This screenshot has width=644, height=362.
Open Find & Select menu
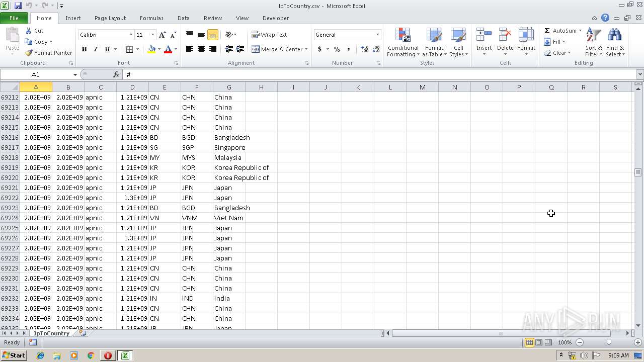[615, 43]
